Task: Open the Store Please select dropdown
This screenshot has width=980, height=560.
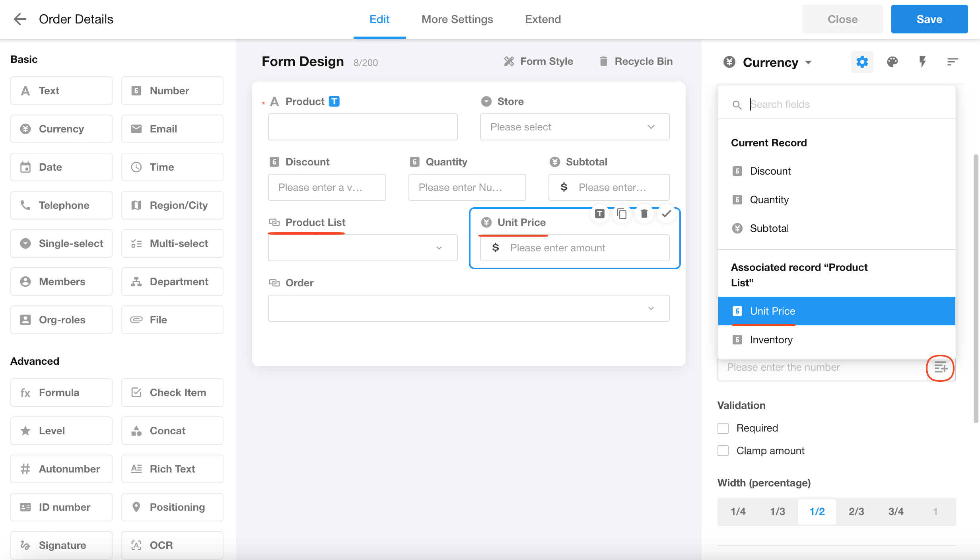Action: click(574, 127)
